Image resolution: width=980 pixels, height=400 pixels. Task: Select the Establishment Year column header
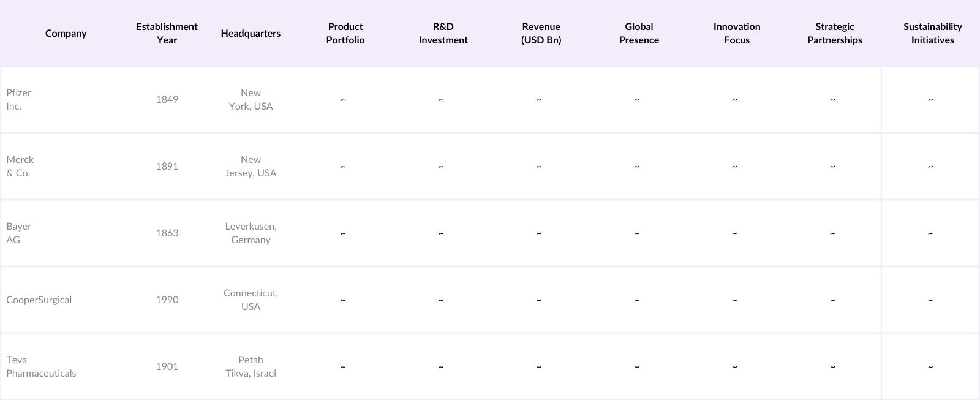(167, 33)
